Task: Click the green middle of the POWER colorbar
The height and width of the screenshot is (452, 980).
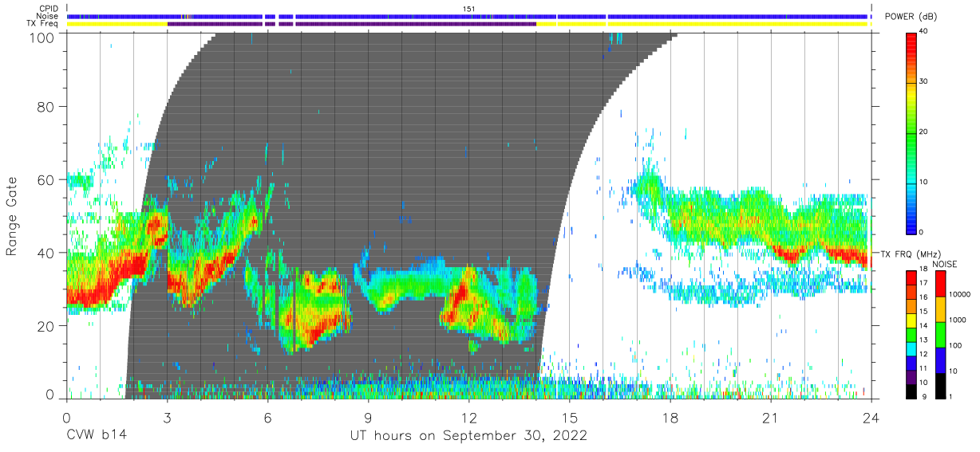Action: [x=911, y=132]
